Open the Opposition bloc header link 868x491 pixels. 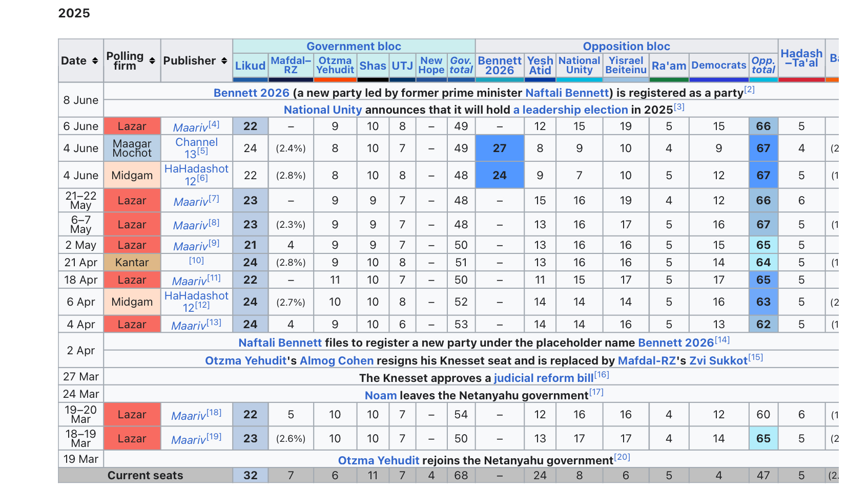point(626,46)
